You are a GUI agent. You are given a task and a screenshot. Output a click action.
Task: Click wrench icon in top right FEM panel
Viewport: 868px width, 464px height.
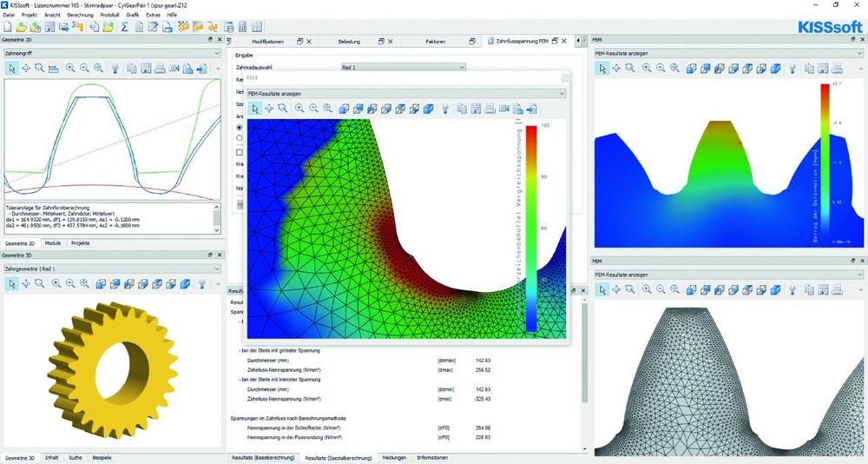(792, 68)
